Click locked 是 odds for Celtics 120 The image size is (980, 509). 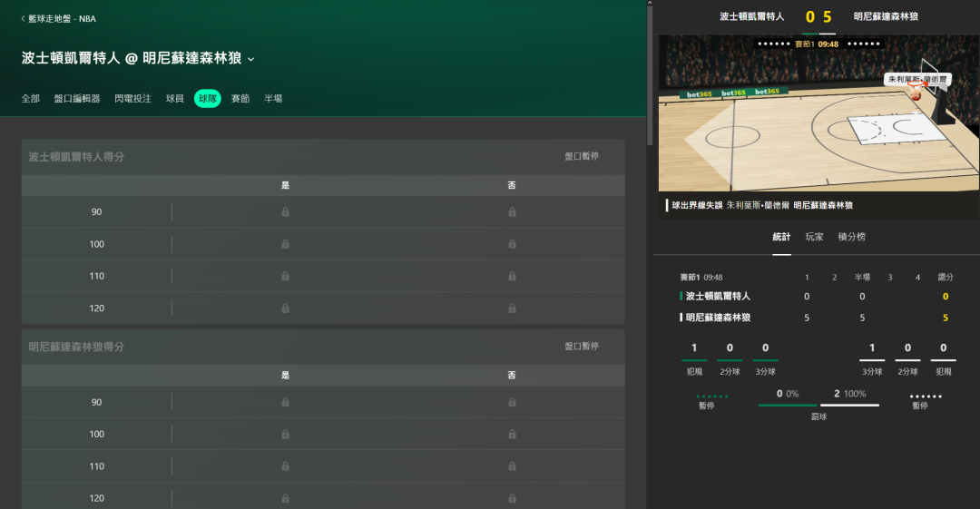coord(285,308)
